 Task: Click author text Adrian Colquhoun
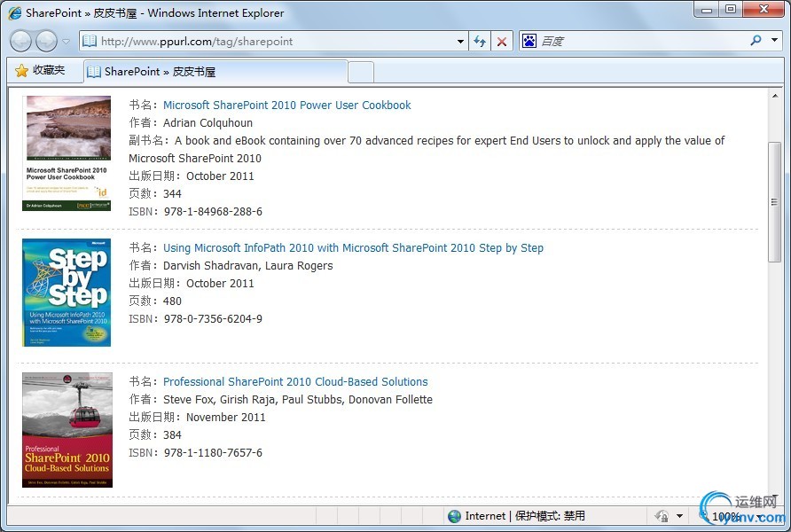pos(208,123)
